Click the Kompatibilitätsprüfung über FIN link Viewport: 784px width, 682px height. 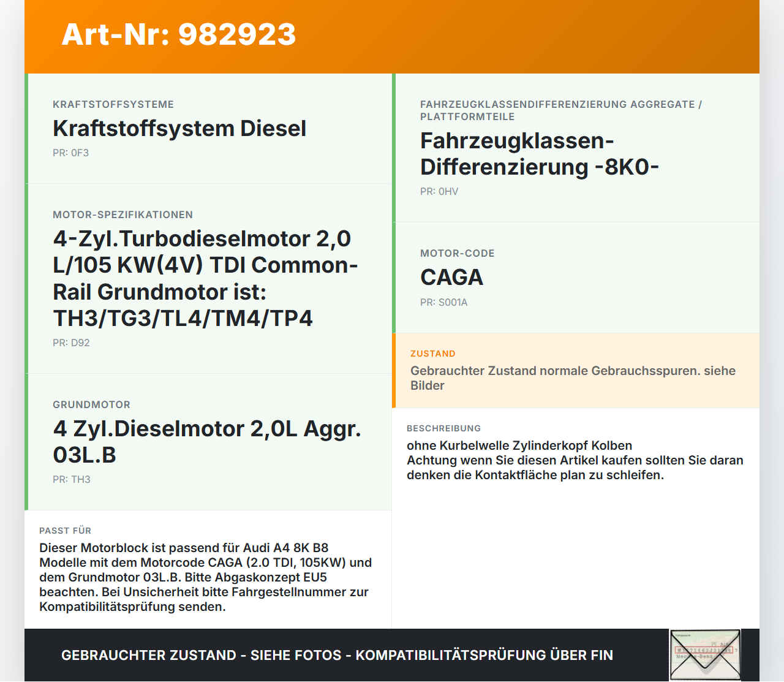(x=484, y=654)
